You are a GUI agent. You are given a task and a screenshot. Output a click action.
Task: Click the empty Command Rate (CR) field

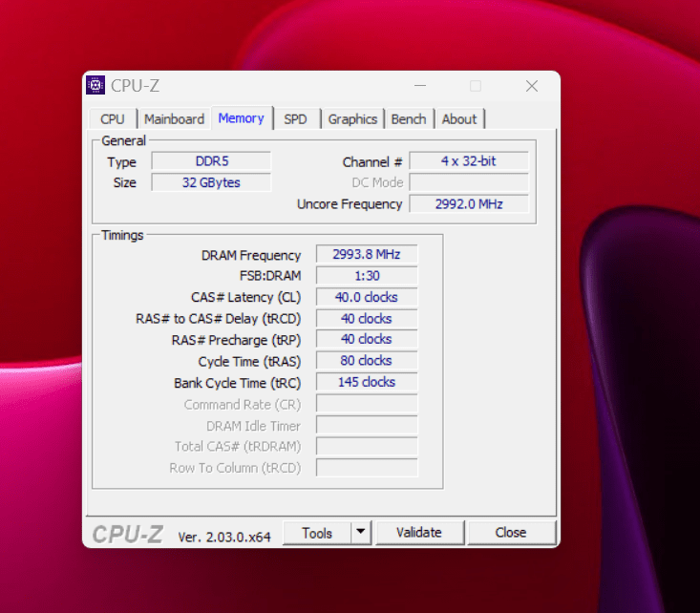367,403
